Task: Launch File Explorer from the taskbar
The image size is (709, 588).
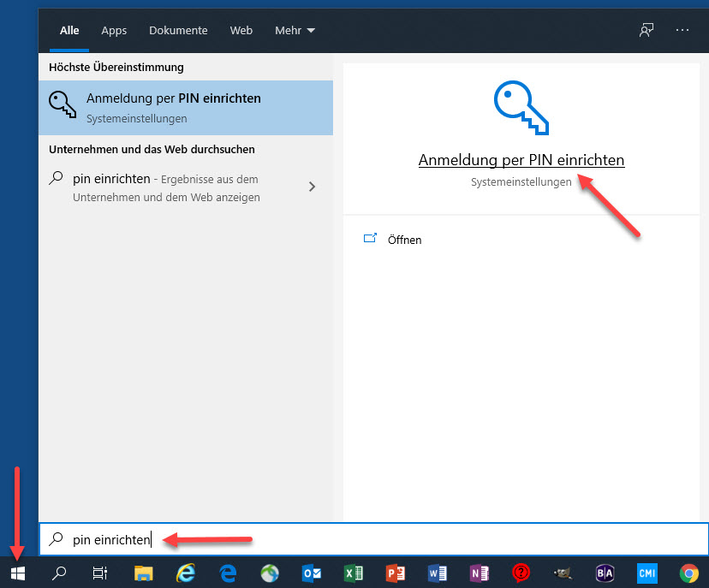Action: coord(143,573)
